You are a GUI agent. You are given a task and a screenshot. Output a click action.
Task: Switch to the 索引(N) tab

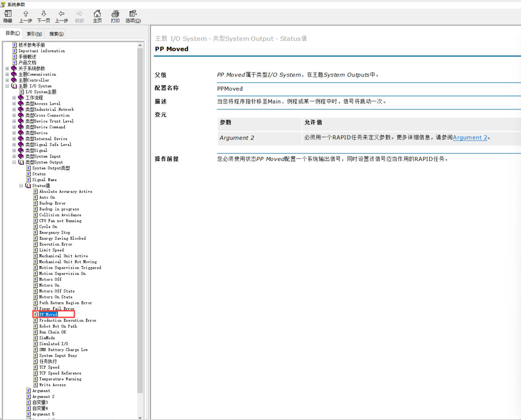click(x=34, y=34)
